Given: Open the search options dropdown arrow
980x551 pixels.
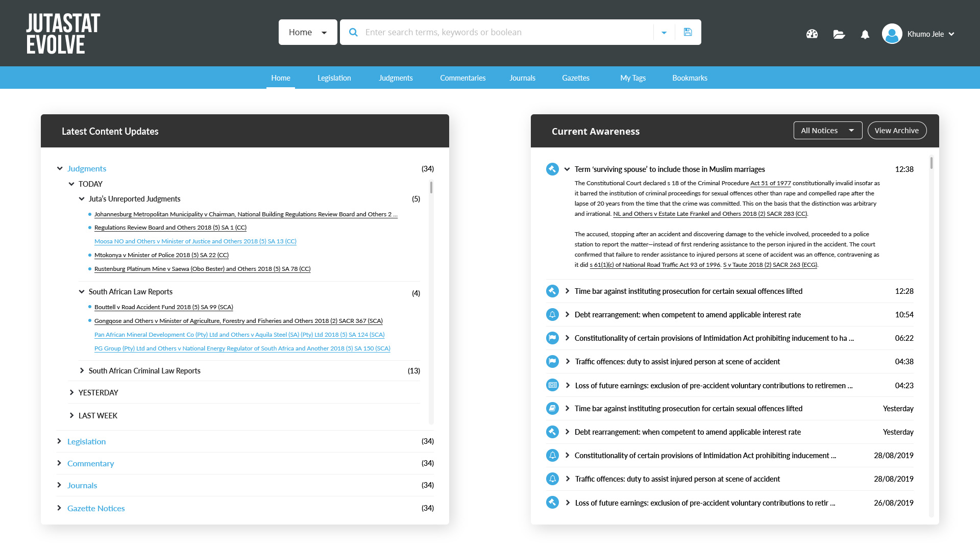Looking at the screenshot, I should 664,33.
